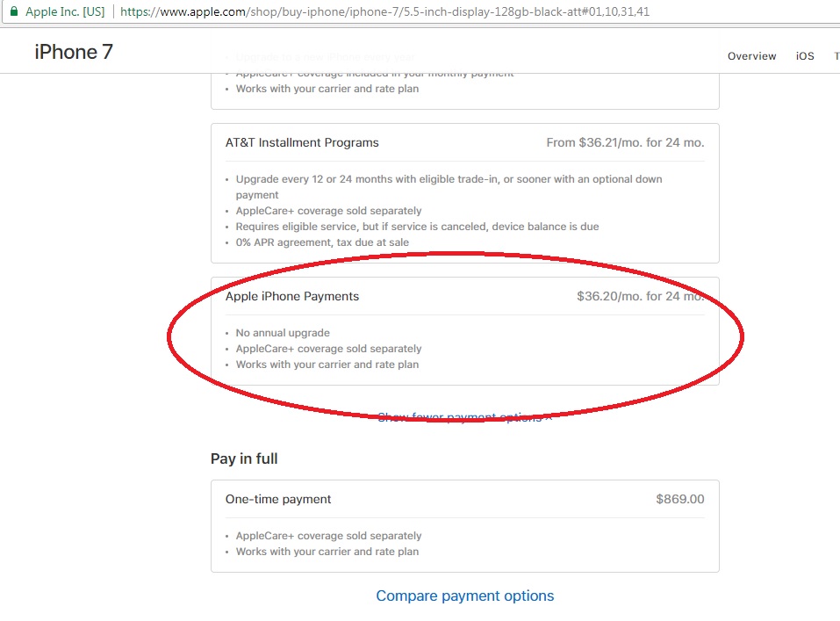Click the Apple Inc. [US] certificate label

coord(65,11)
